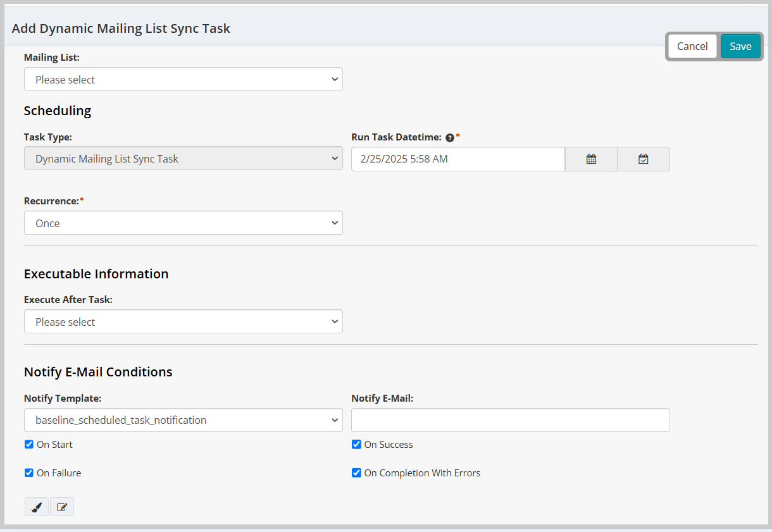Open the Task Type selector
Image resolution: width=772 pixels, height=532 pixels.
point(183,159)
